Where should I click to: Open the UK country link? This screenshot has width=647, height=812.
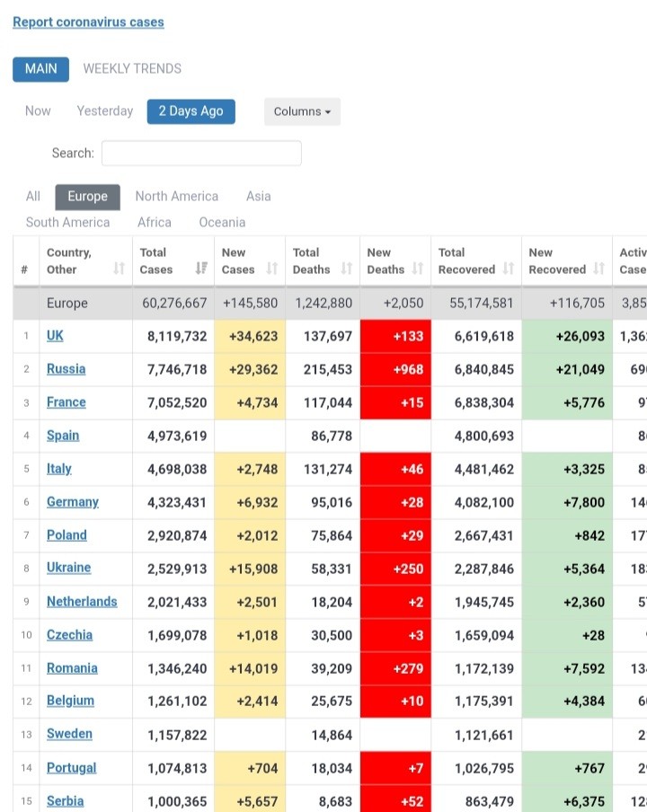click(55, 336)
